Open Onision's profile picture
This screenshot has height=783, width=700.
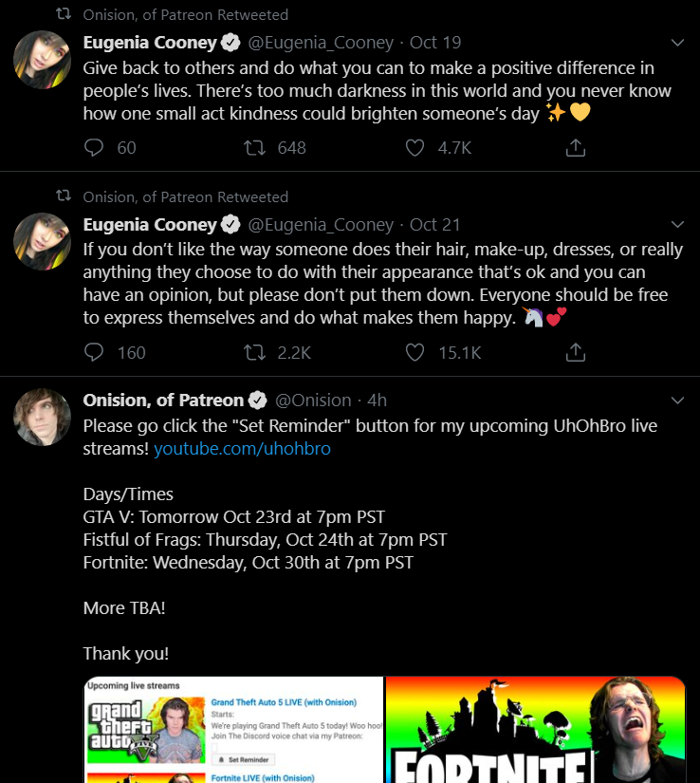point(42,418)
